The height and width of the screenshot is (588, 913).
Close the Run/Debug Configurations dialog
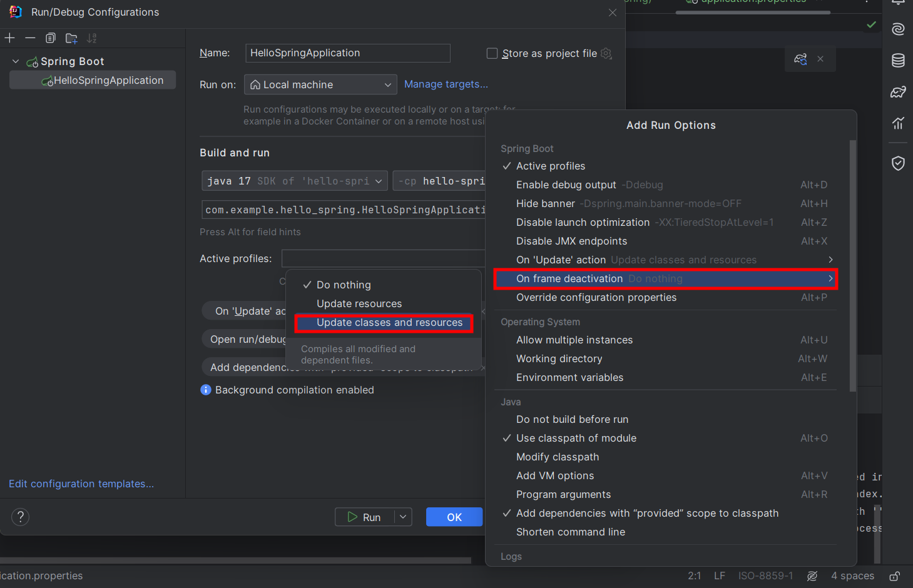tap(613, 13)
